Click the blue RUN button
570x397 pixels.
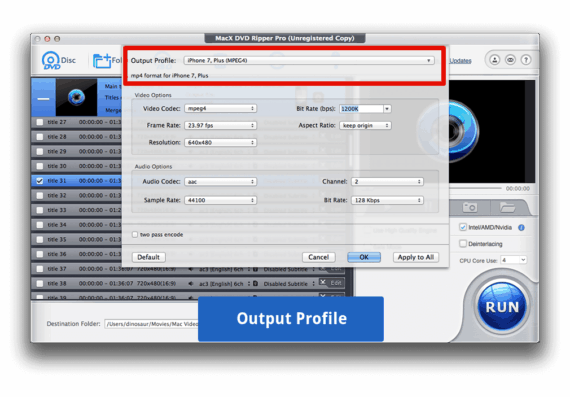tap(502, 306)
